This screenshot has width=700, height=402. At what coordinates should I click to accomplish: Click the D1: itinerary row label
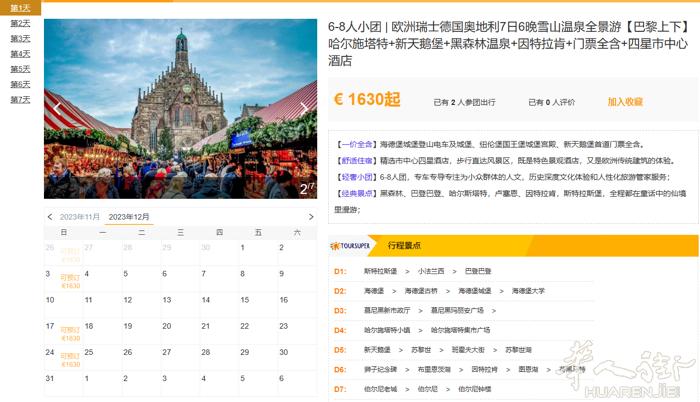point(340,271)
